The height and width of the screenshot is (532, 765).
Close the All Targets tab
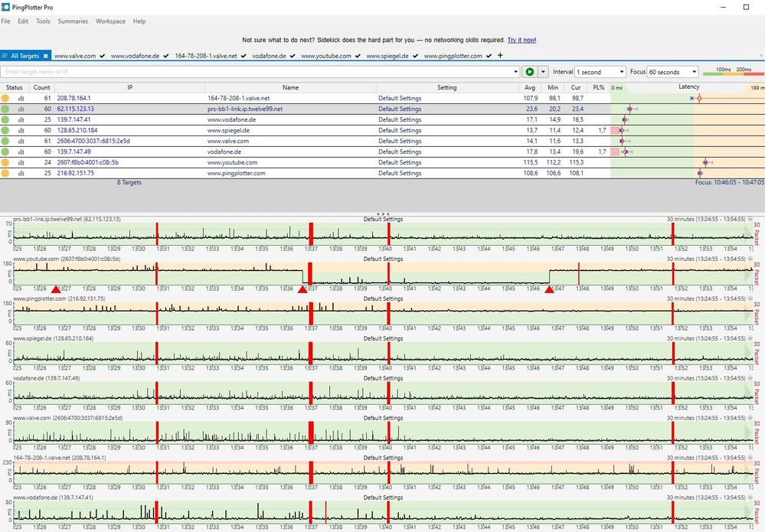tap(46, 56)
